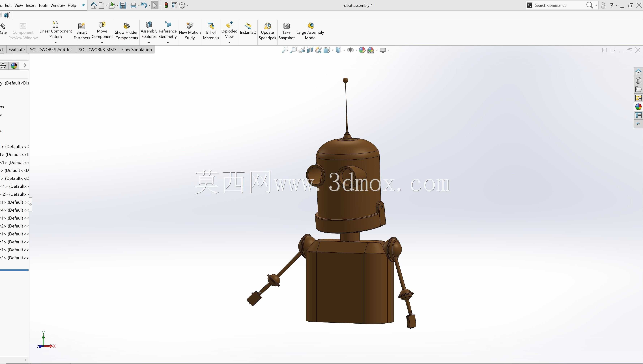Click the Rebuild traffic light icon
Image resolution: width=643 pixels, height=364 pixels.
tap(166, 5)
